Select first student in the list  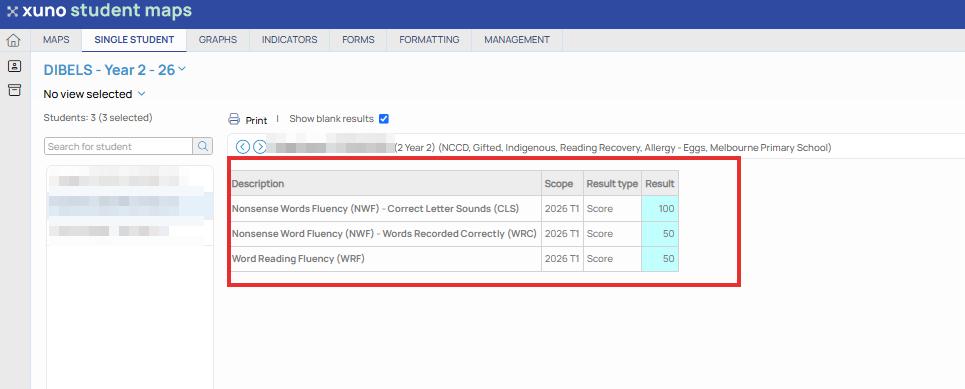tap(130, 180)
